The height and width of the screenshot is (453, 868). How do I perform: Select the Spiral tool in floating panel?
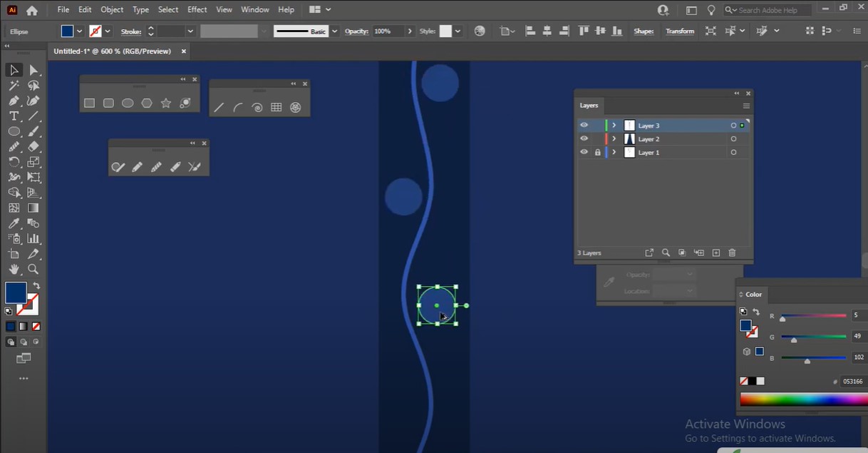(x=257, y=108)
